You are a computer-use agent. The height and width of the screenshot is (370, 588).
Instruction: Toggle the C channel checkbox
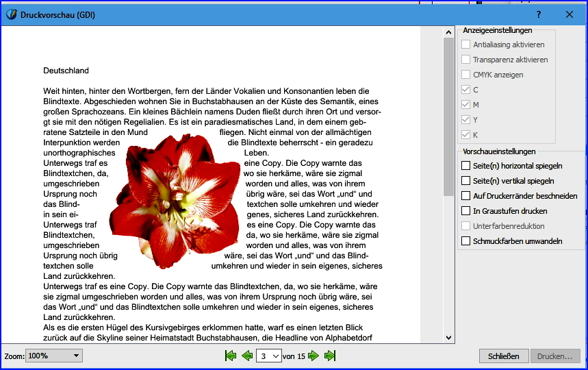(x=465, y=89)
